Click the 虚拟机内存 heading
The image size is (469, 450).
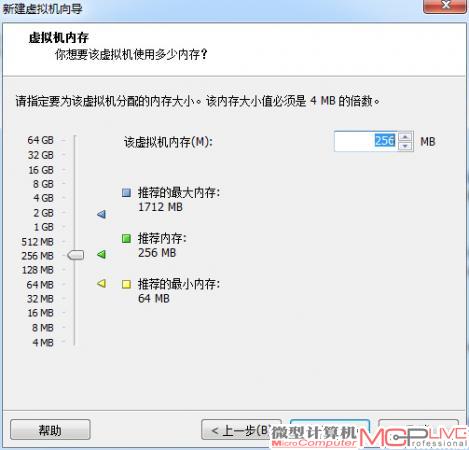[x=58, y=37]
